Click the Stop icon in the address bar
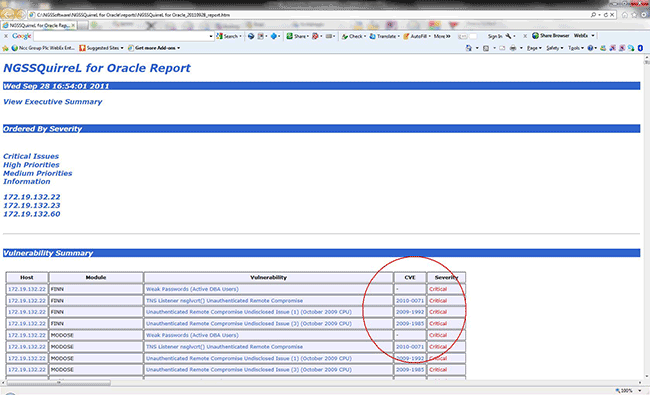The width and height of the screenshot is (650, 395). pyautogui.click(x=612, y=15)
